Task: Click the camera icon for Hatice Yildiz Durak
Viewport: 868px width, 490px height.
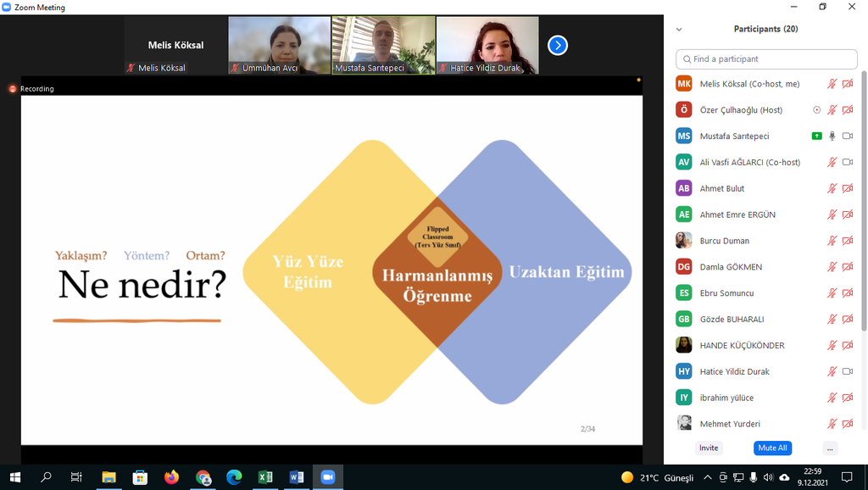Action: [848, 371]
